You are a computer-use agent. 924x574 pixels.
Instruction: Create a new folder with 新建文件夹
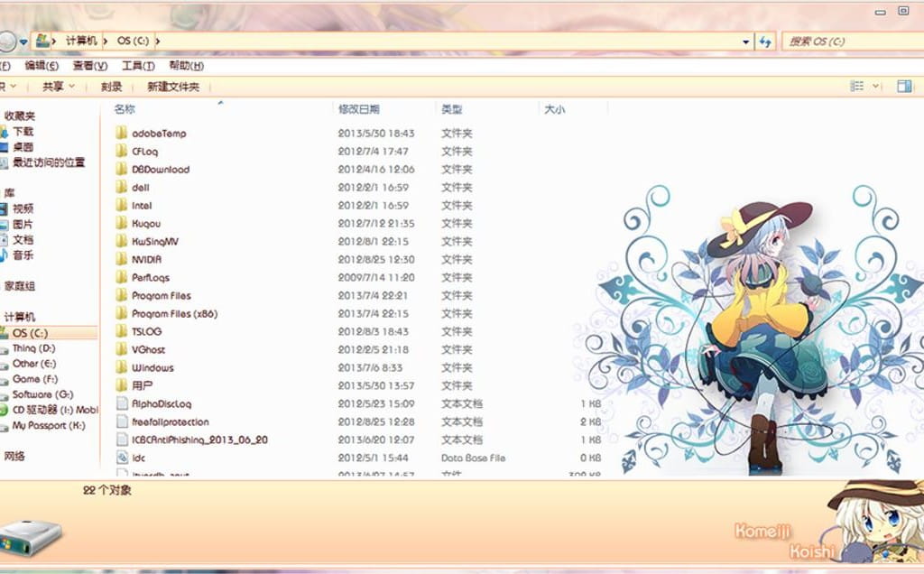(172, 86)
